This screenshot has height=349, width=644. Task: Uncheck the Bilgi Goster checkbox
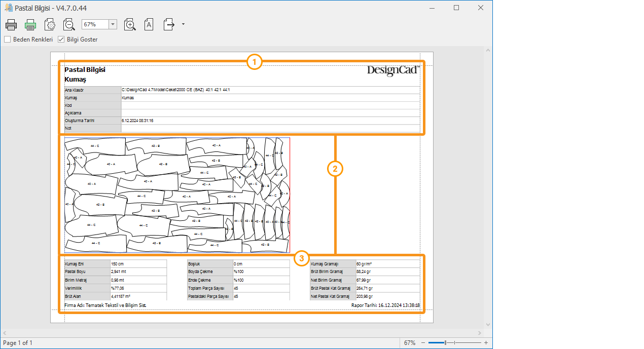[x=61, y=40]
